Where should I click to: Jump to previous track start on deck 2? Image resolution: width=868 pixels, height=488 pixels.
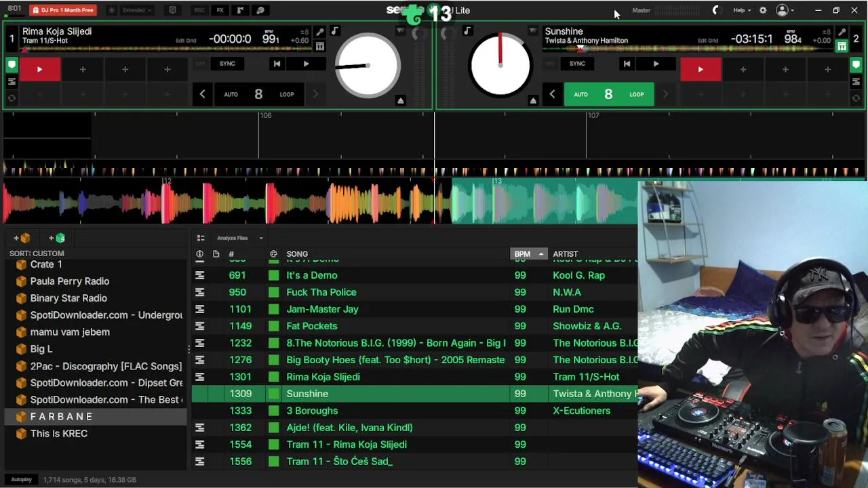[627, 64]
